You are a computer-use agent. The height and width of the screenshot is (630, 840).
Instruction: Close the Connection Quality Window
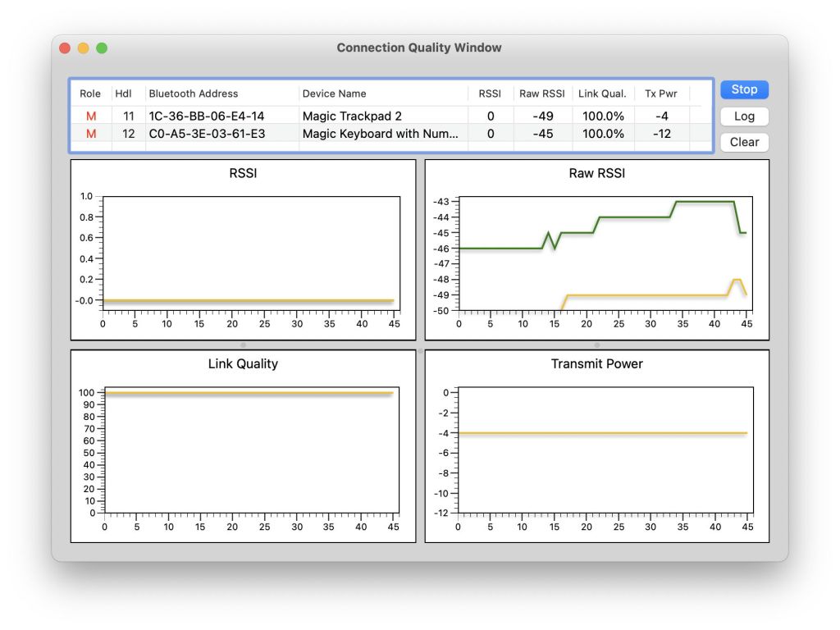pos(65,48)
